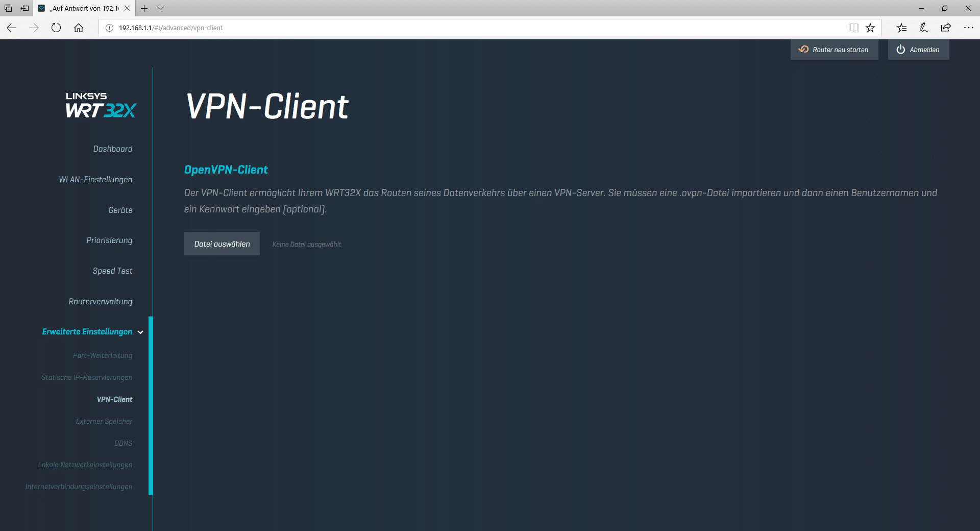Go to WLAN-Einstellungen in the sidebar
This screenshot has height=531, width=980.
click(x=95, y=180)
